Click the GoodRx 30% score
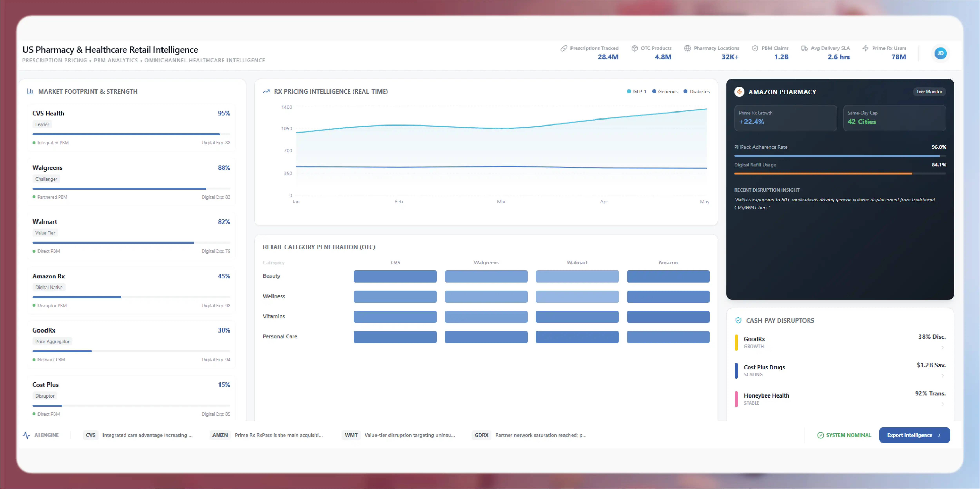980x489 pixels. 224,330
